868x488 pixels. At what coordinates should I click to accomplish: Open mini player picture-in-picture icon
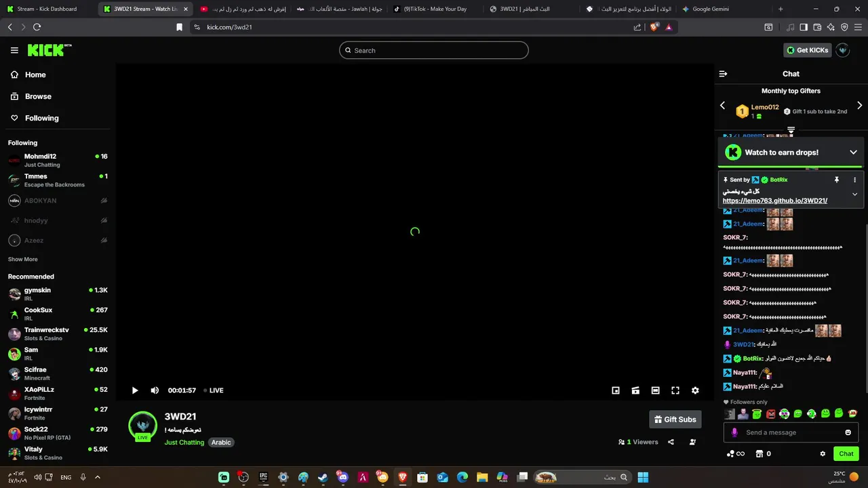pyautogui.click(x=616, y=390)
